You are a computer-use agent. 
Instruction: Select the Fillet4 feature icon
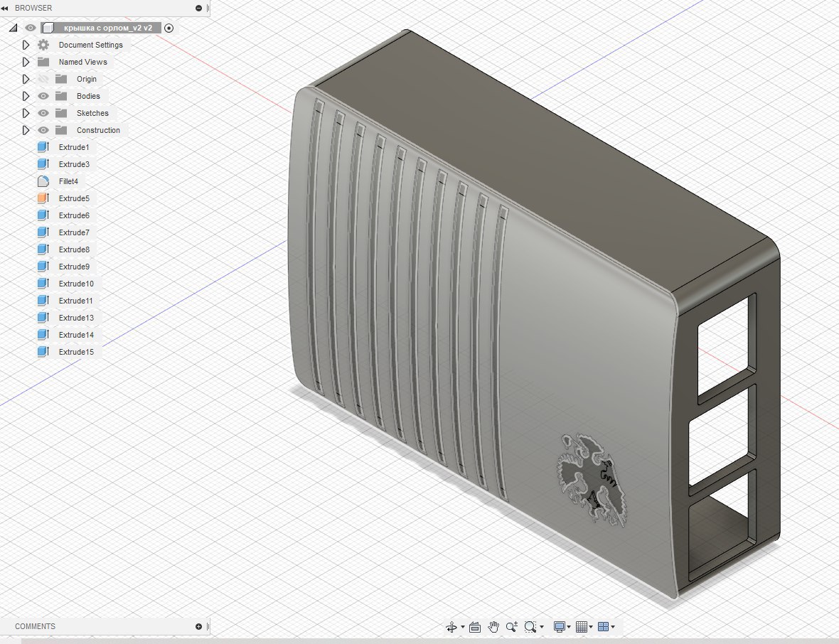(43, 181)
